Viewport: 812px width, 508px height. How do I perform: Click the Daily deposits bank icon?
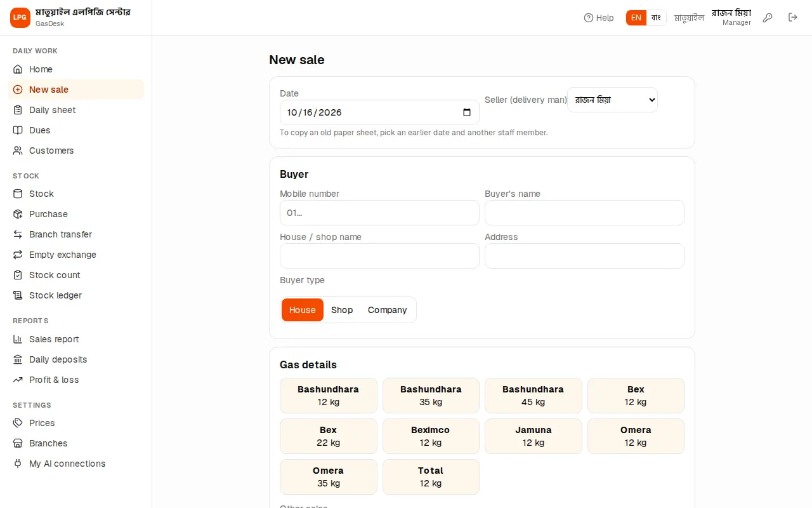[18, 359]
